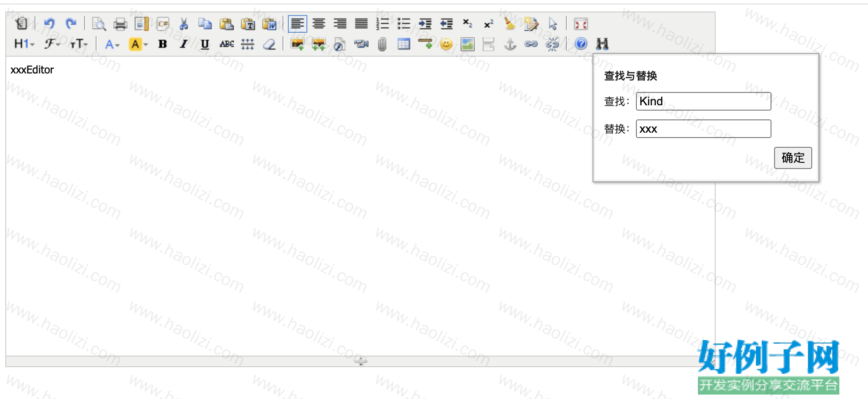Insert horizontal rule
This screenshot has height=399, width=868.
tap(425, 44)
